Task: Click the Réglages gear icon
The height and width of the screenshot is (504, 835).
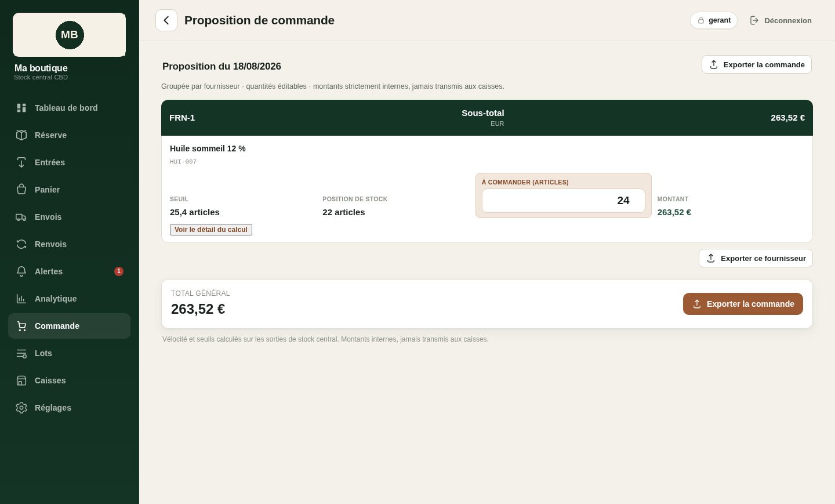Action: click(x=21, y=408)
